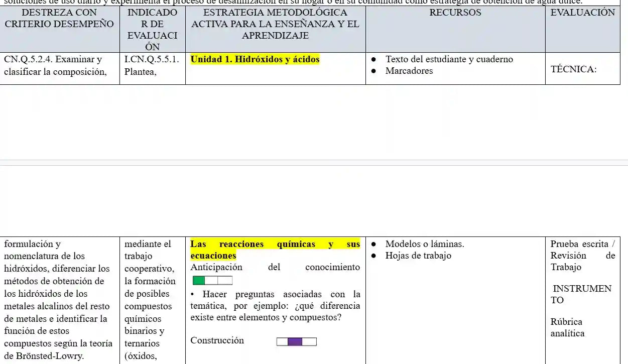
Task: Click the 'EVALUACIÓN' column header
Action: tap(582, 13)
